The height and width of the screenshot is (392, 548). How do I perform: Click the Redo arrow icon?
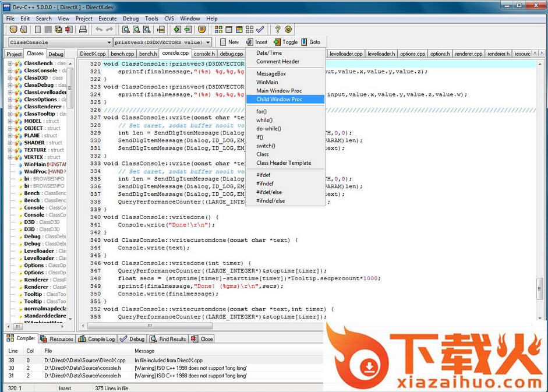pyautogui.click(x=109, y=30)
